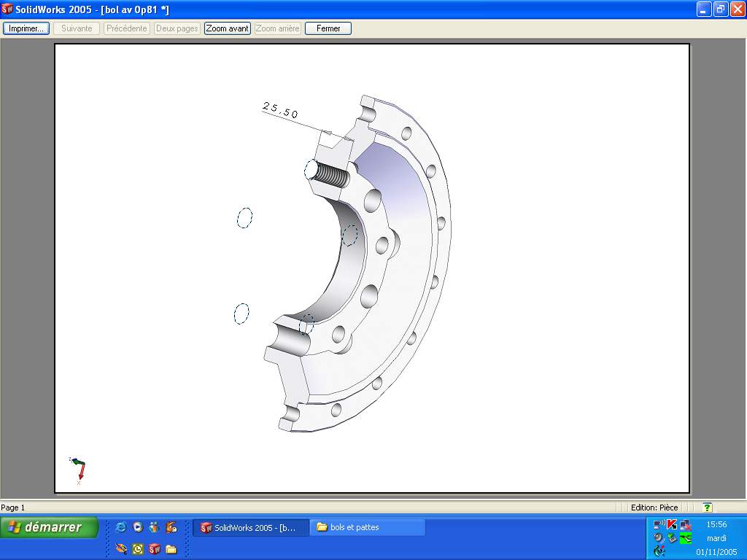Open MSN Messenger quick launch icon
Image resolution: width=747 pixels, height=560 pixels.
(154, 527)
